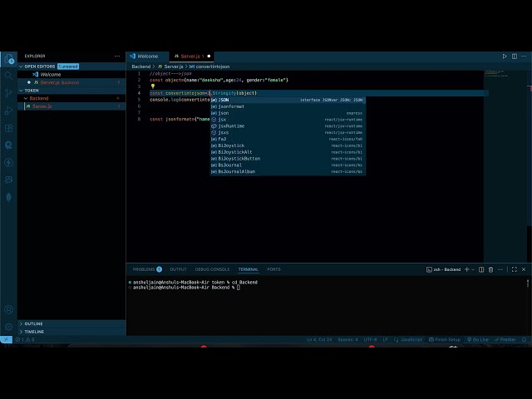Click Finish Setup in status bar
532x399 pixels.
[445, 339]
